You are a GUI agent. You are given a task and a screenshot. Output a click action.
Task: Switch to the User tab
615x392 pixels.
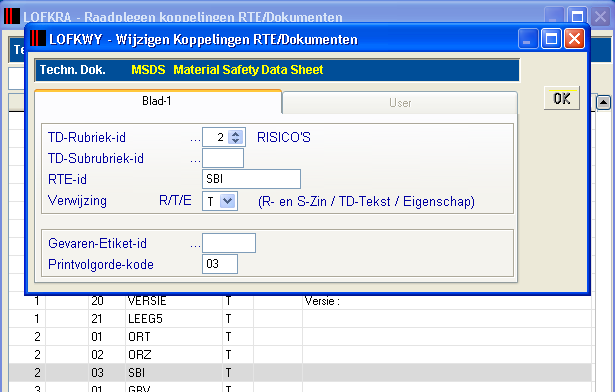400,103
